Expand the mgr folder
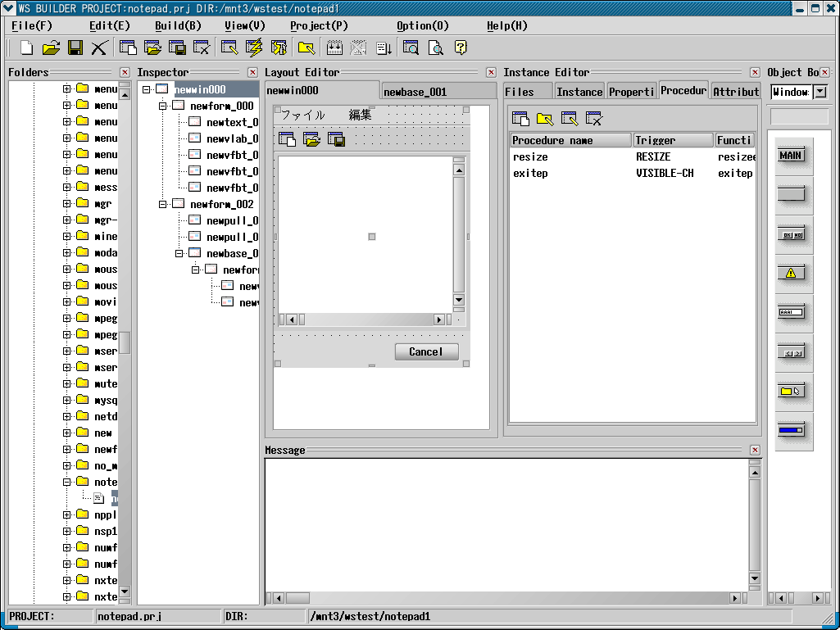The height and width of the screenshot is (630, 840). pos(67,203)
